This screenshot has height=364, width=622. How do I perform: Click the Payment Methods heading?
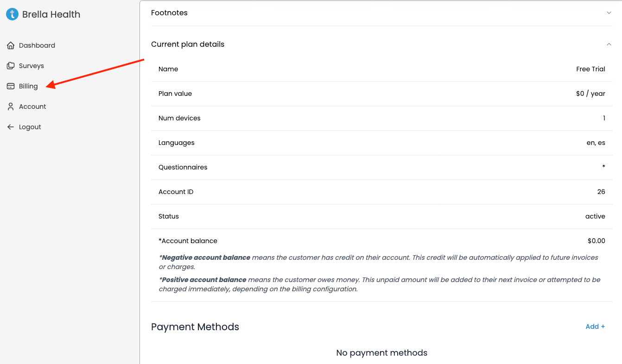click(195, 327)
